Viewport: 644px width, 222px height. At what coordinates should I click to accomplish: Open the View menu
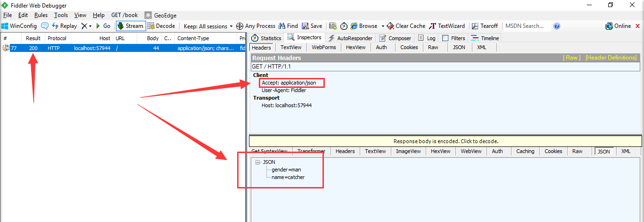[x=80, y=15]
